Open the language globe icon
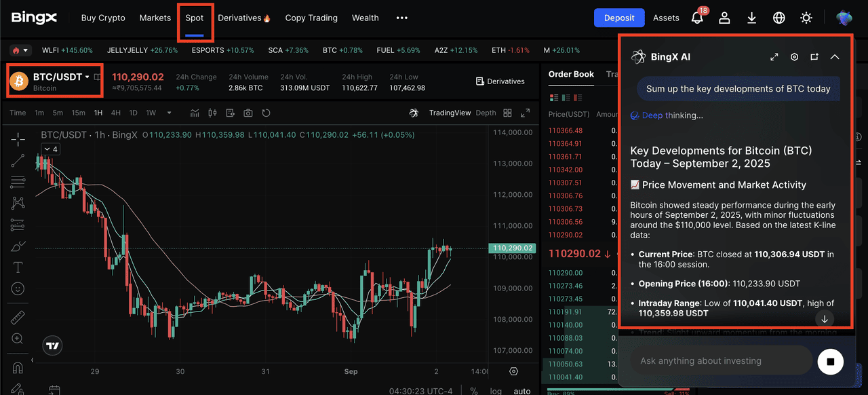 pos(778,18)
